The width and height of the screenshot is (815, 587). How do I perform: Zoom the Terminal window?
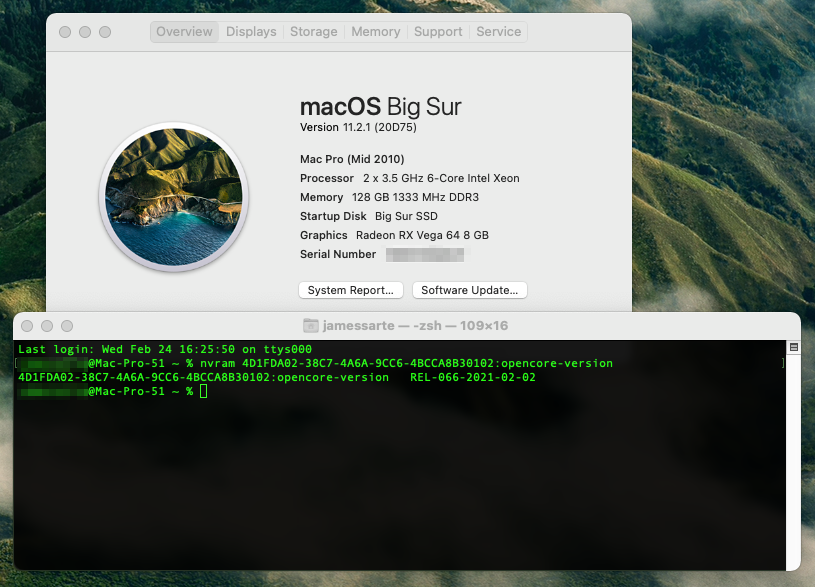coord(67,326)
